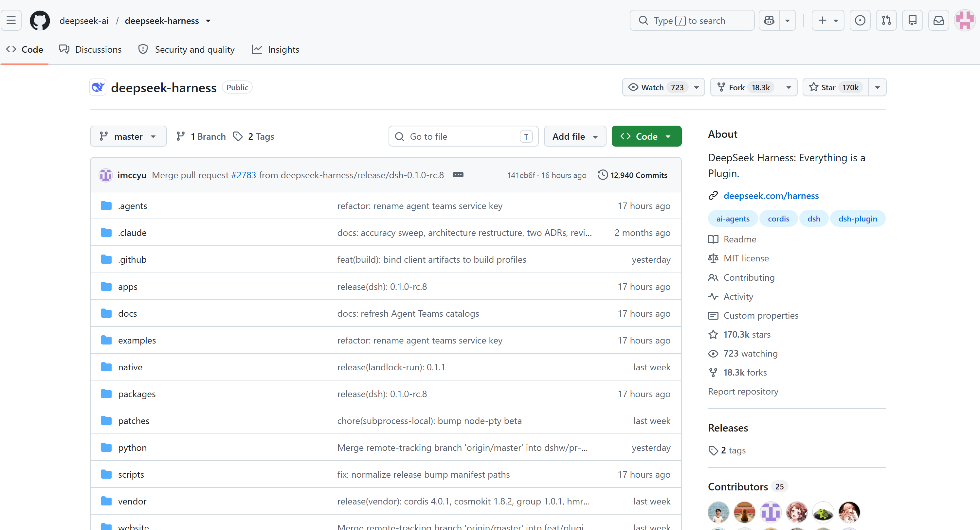Open the create new plus dropdown
The width and height of the screenshot is (980, 530).
828,21
